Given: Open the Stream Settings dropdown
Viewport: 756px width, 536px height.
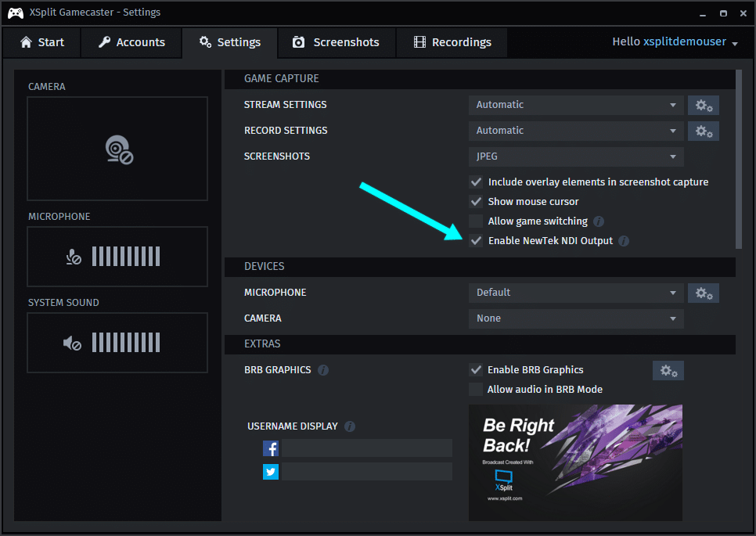Looking at the screenshot, I should tap(576, 105).
